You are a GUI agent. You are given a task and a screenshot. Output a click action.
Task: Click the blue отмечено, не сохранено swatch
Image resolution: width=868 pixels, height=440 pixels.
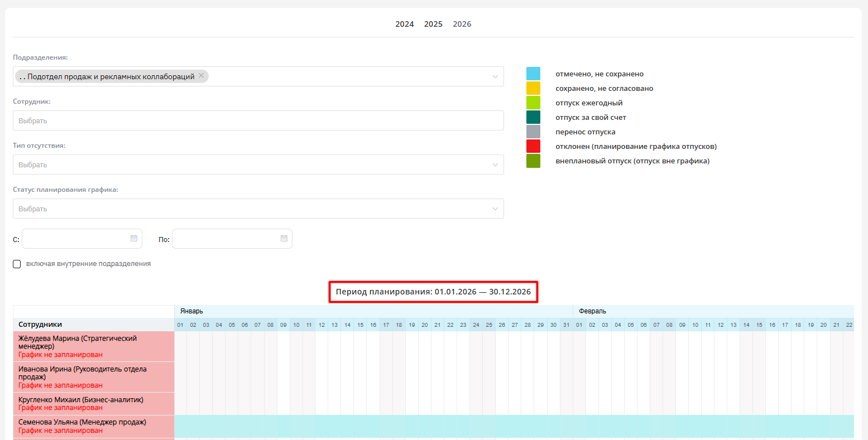533,74
